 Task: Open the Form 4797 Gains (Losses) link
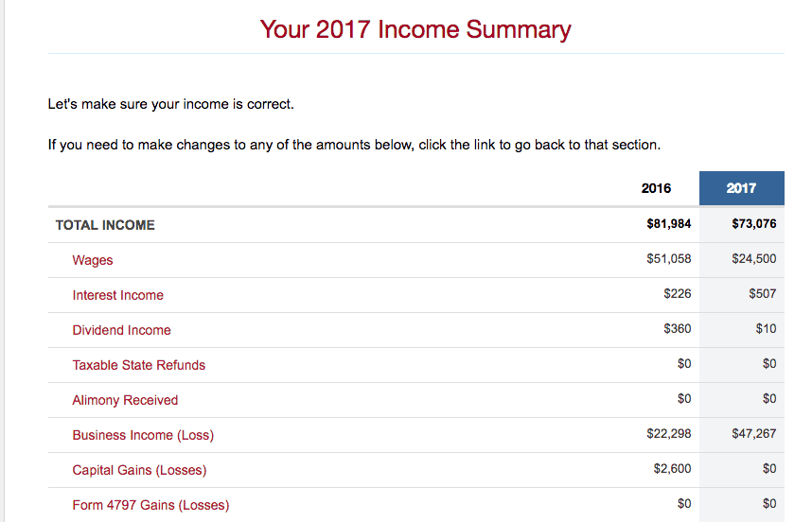[150, 505]
